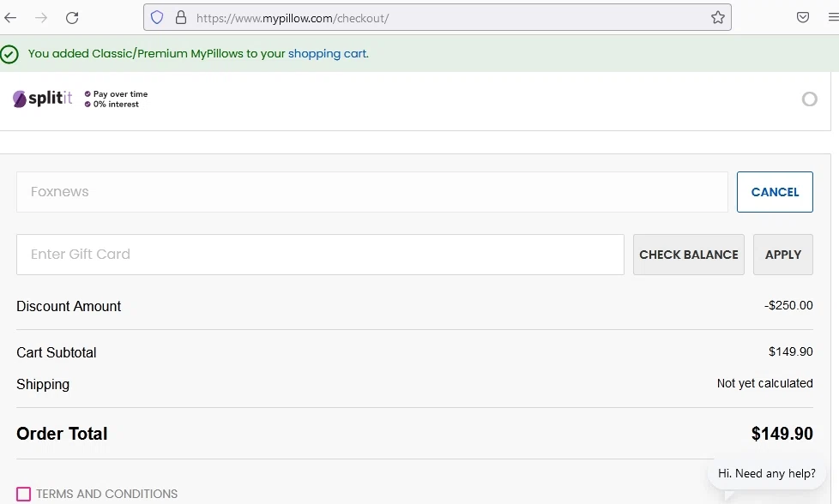Click the '0% interest' text
839x504 pixels.
click(x=116, y=105)
